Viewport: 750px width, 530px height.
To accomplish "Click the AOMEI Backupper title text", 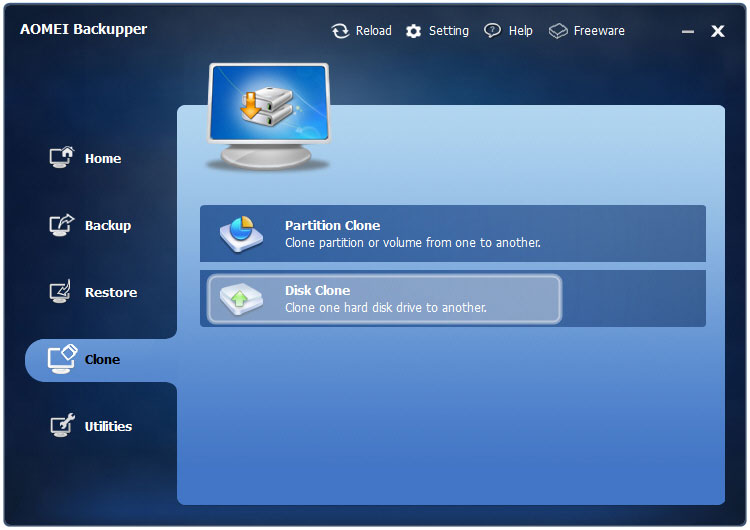I will [83, 29].
